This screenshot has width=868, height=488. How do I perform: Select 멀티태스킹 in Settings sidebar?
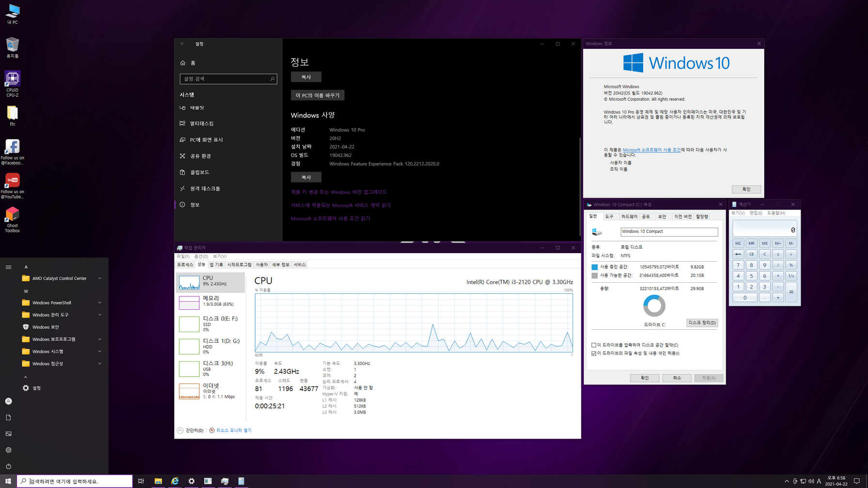[x=228, y=123]
